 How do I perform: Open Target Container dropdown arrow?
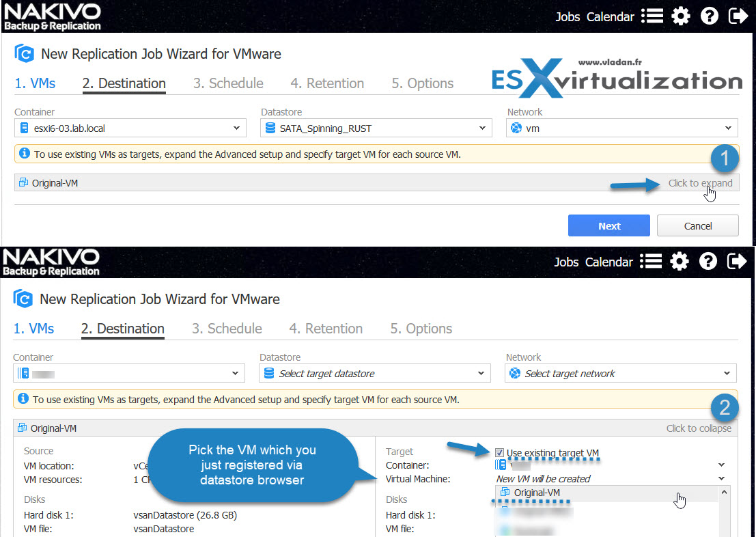pyautogui.click(x=721, y=465)
